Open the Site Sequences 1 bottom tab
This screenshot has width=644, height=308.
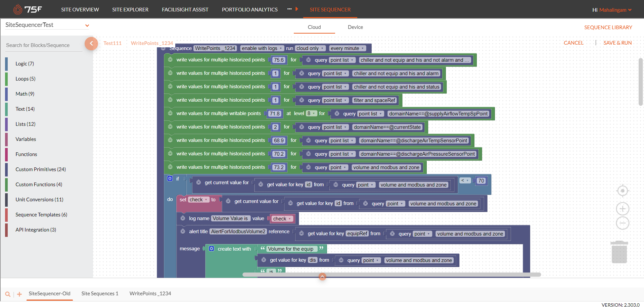(x=100, y=294)
